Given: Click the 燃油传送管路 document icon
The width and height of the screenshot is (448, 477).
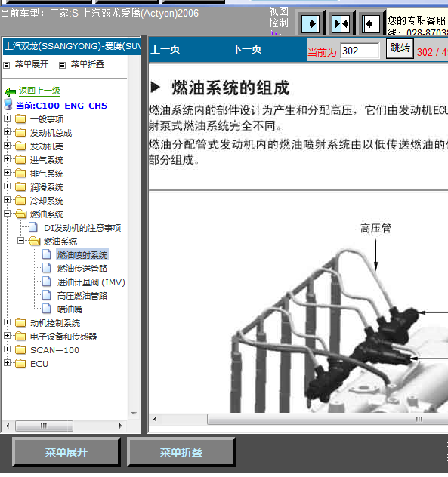Looking at the screenshot, I should tap(47, 268).
